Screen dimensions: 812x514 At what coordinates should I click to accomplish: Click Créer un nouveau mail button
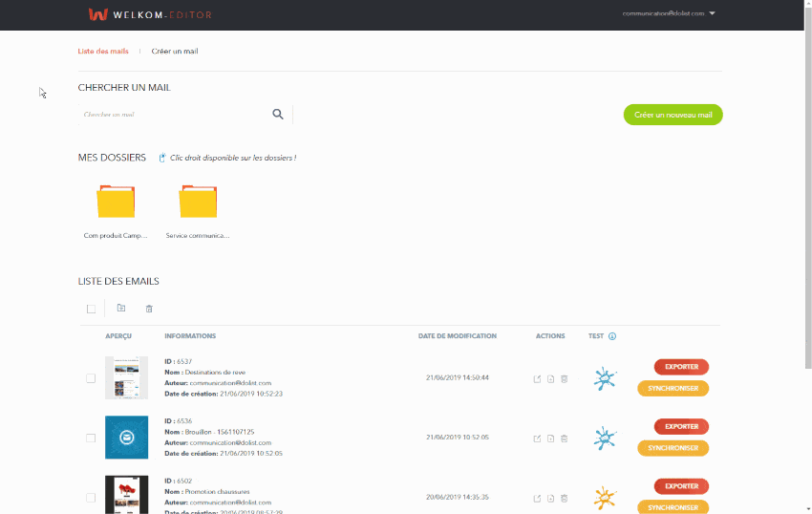click(x=673, y=115)
